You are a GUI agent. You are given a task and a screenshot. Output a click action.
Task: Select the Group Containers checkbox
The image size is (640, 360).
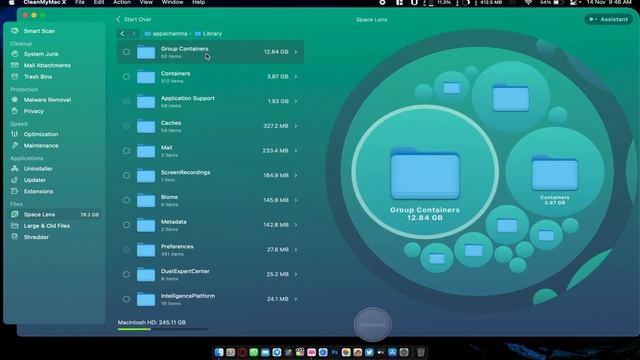127,52
